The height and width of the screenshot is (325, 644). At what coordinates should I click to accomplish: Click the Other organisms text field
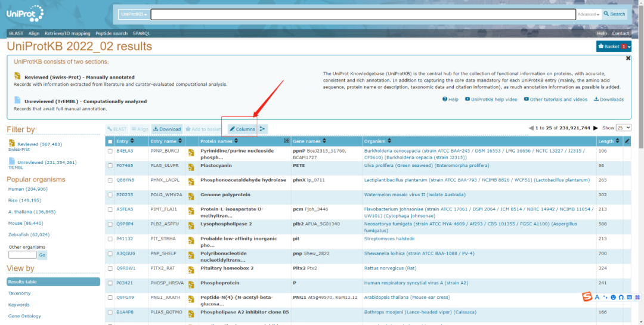(22, 255)
